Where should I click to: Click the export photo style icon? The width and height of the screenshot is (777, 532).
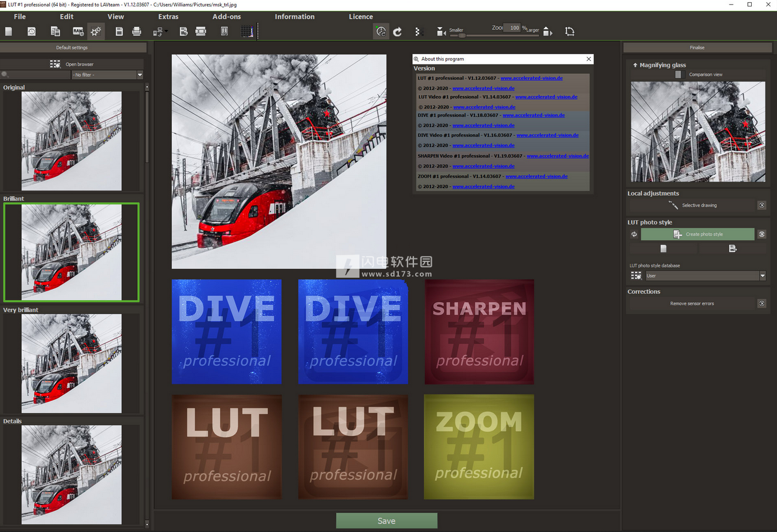click(x=732, y=248)
